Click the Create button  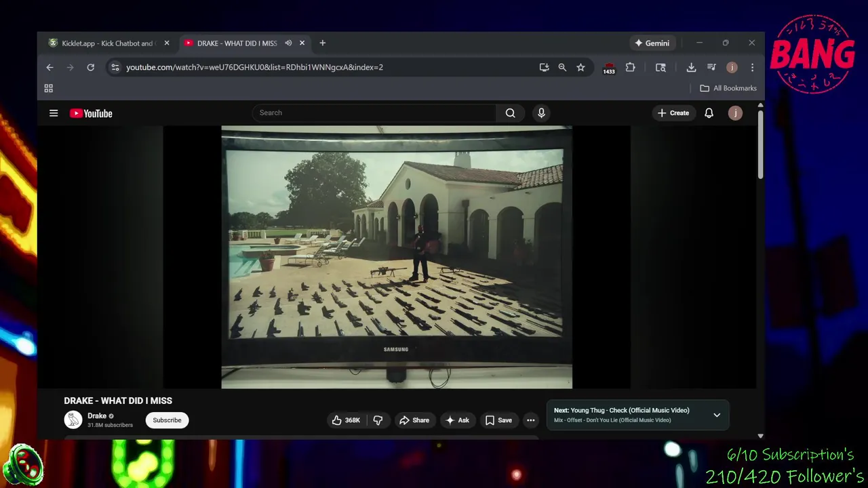[673, 113]
